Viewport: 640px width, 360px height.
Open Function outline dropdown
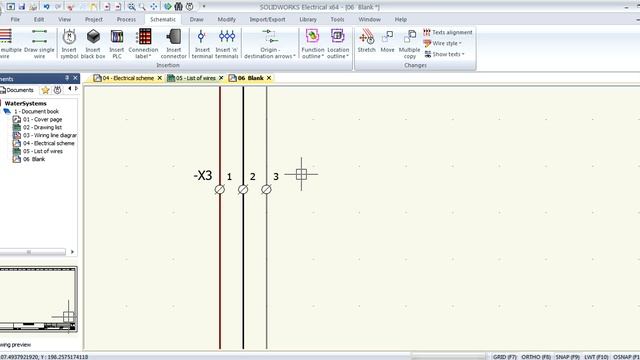click(313, 44)
